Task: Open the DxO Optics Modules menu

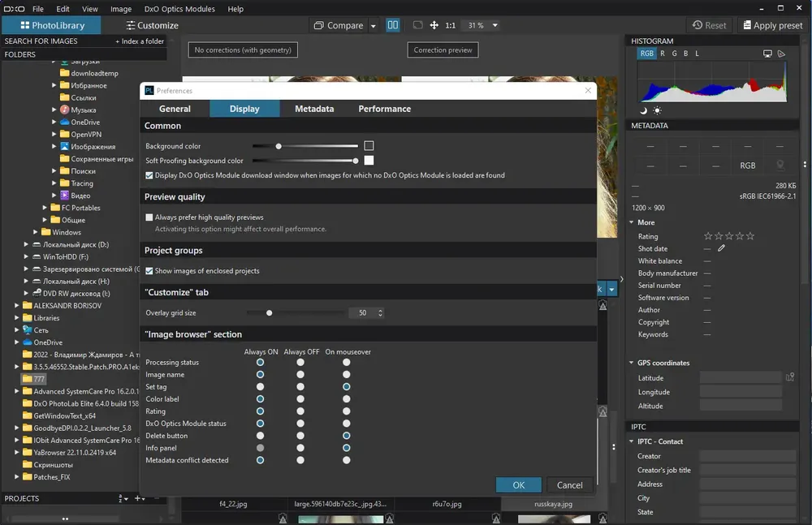Action: pyautogui.click(x=179, y=9)
